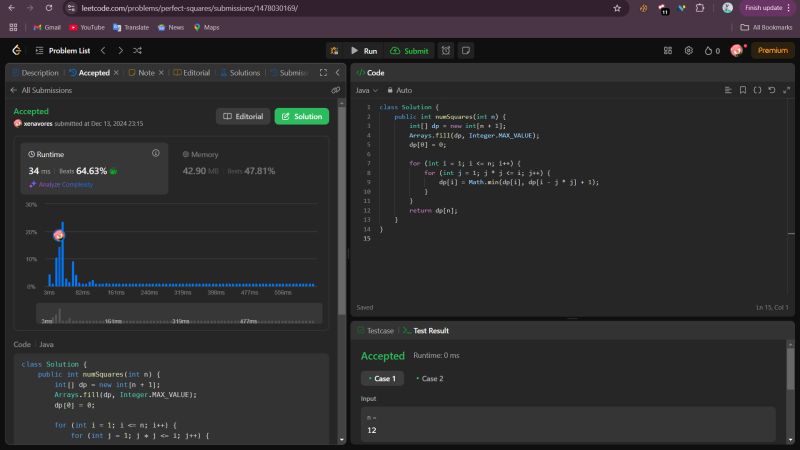Bookmark icon in the code editor toolbar
800x450 pixels.
(x=742, y=90)
